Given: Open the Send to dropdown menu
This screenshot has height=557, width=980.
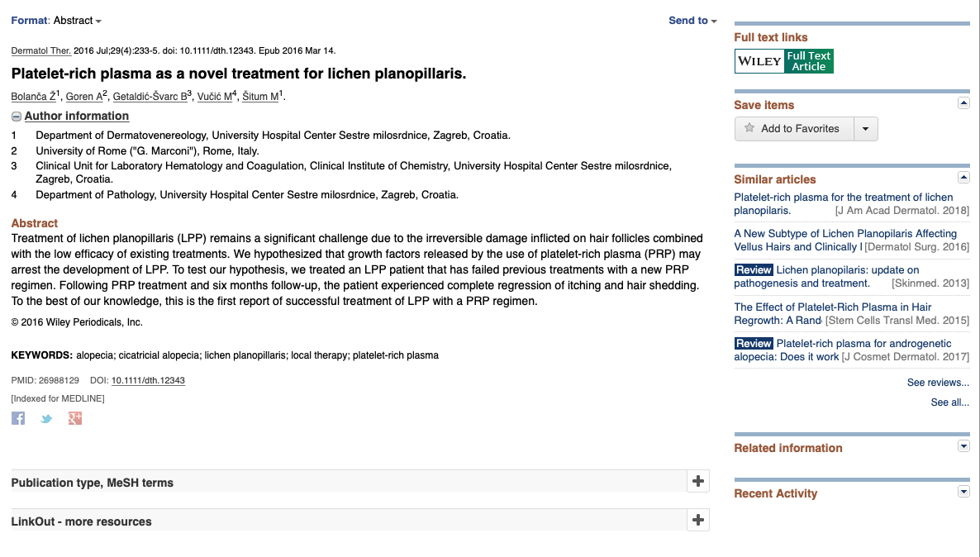Looking at the screenshot, I should [x=692, y=21].
